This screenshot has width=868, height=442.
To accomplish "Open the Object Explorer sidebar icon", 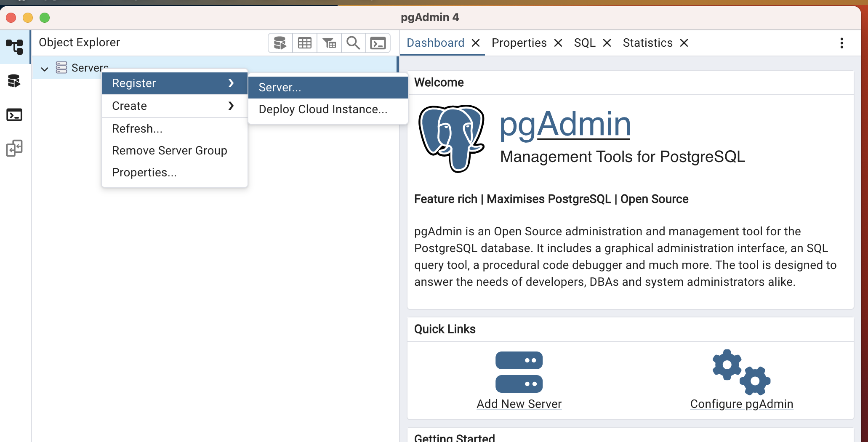I will click(x=15, y=47).
